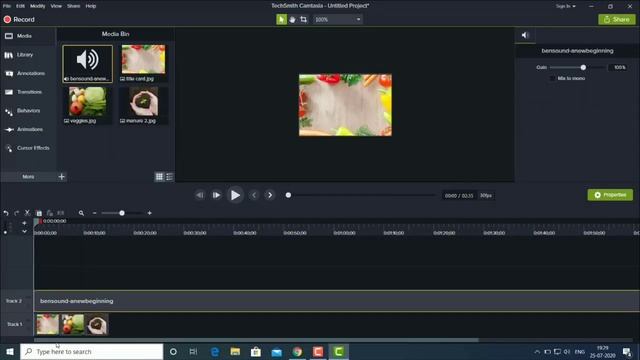The width and height of the screenshot is (640, 360).
Task: Switch Media Bin to thumbnail grid view
Action: click(x=159, y=177)
